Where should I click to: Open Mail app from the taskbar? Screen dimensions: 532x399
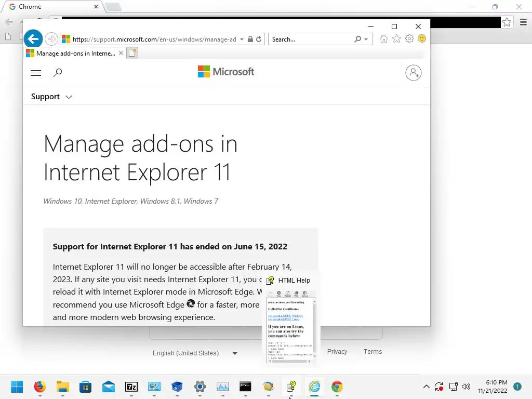coord(109,387)
